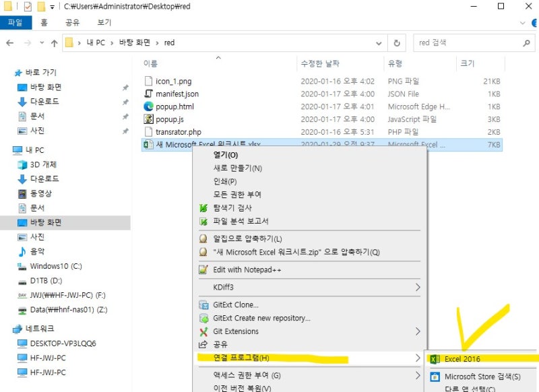Open recent locations dropdown arrow

coord(42,43)
